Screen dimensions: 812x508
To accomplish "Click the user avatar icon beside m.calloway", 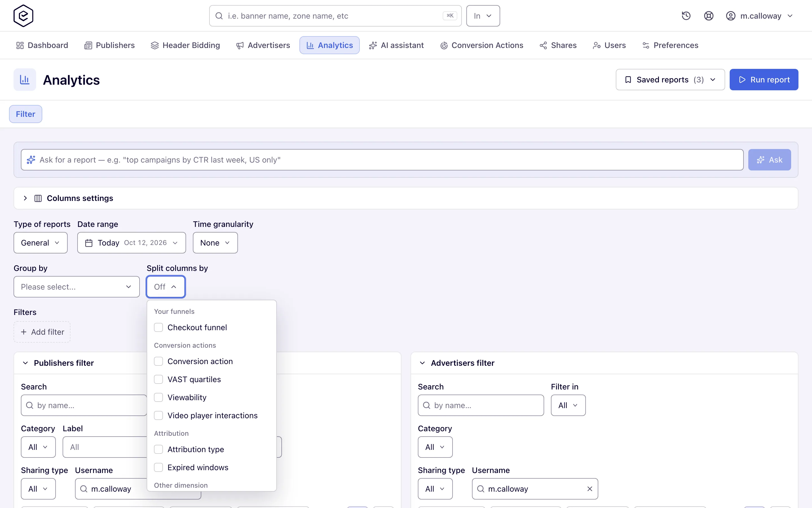I will point(731,16).
